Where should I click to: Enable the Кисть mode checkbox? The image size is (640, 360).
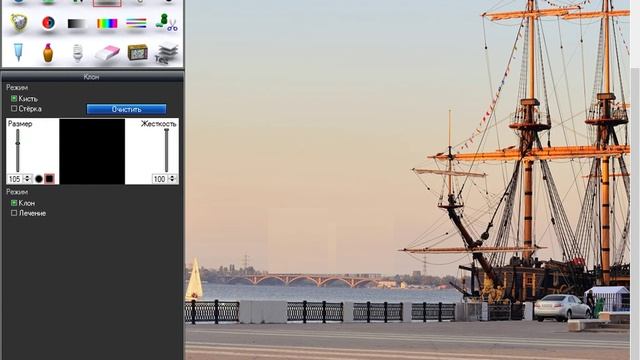click(x=14, y=98)
